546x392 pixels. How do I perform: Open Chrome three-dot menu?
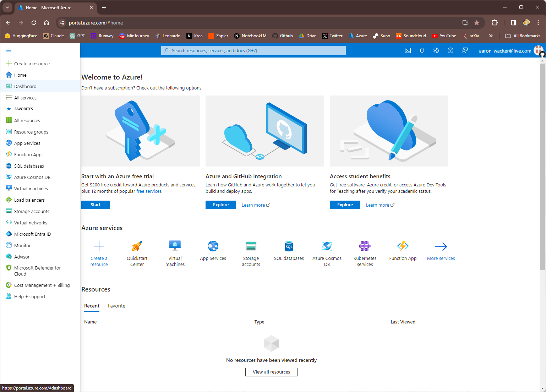click(x=538, y=23)
